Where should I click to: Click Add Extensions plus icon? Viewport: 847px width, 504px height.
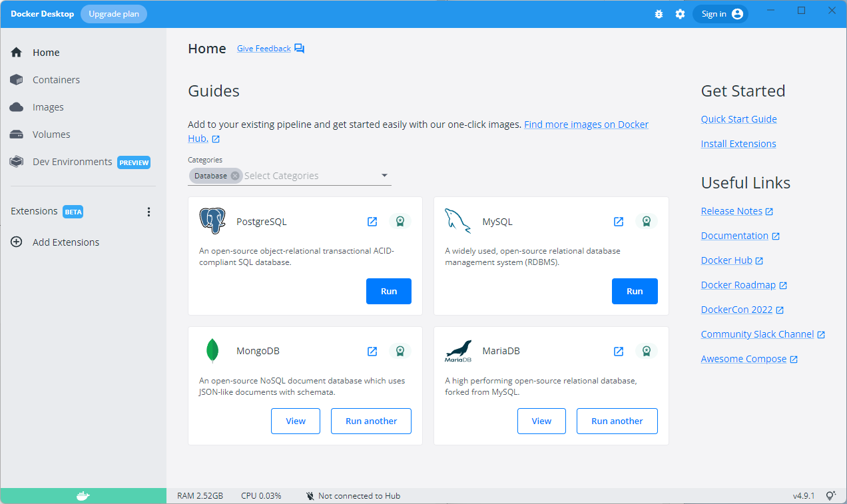click(x=17, y=242)
